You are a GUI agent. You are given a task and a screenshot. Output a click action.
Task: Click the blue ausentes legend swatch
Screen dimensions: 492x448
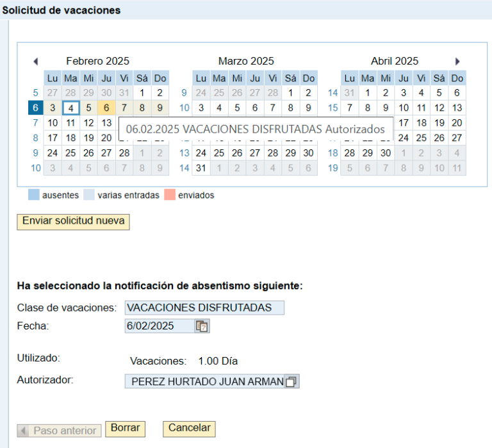point(33,195)
